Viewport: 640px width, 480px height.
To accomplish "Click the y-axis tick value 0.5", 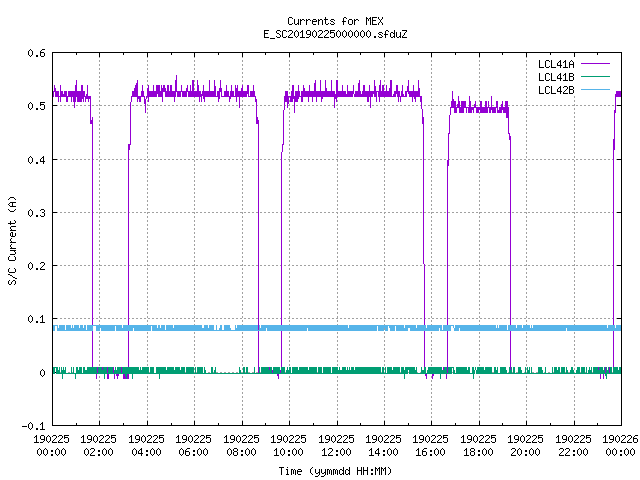I will point(36,106).
